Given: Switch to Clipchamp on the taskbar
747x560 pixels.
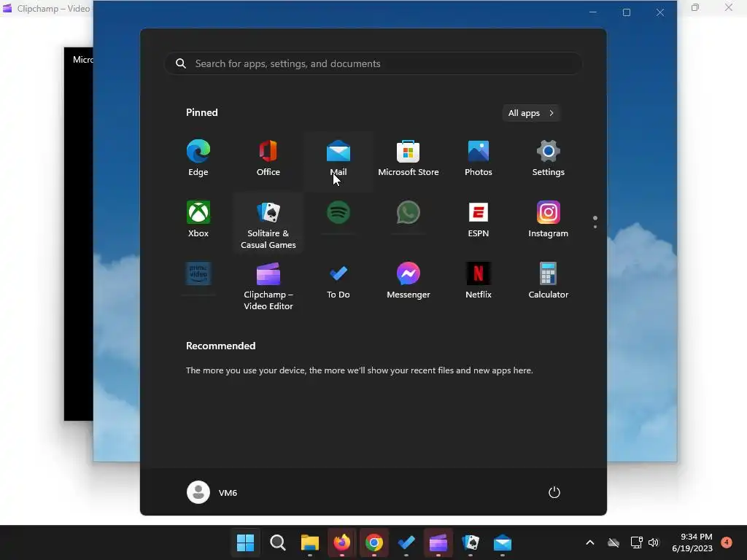Looking at the screenshot, I should (x=438, y=542).
